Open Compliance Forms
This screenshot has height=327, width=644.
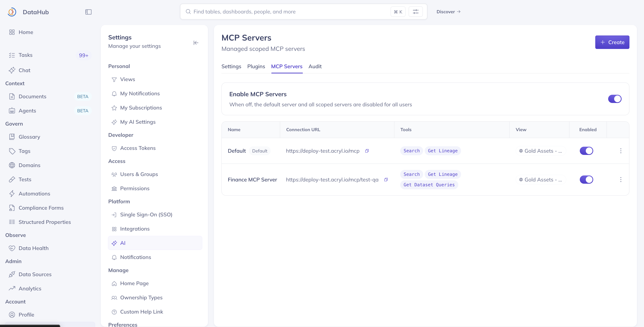point(50,208)
